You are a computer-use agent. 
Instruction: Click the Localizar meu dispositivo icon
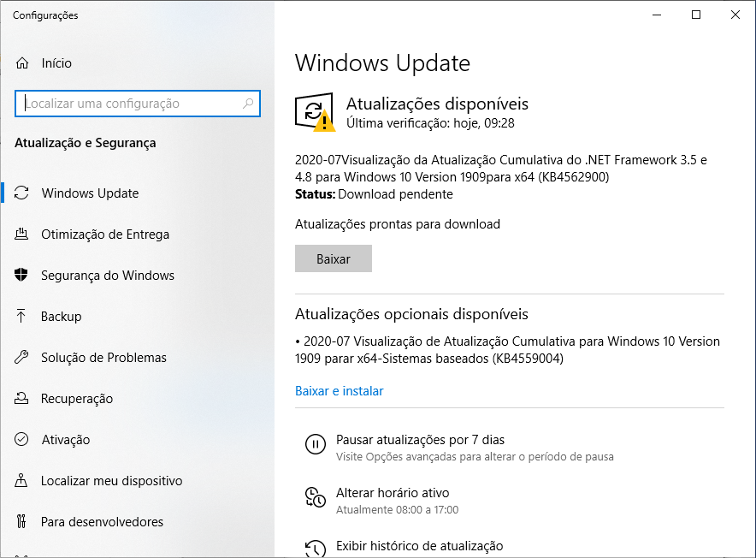(21, 480)
